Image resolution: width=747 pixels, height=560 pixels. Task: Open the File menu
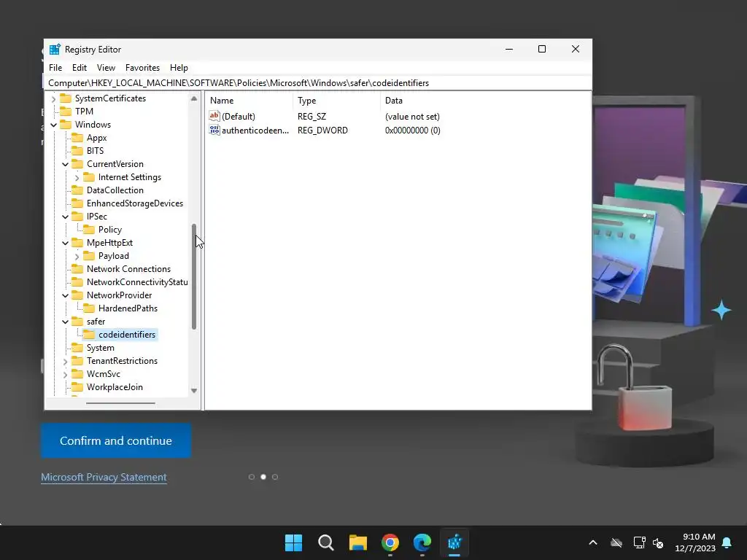55,68
